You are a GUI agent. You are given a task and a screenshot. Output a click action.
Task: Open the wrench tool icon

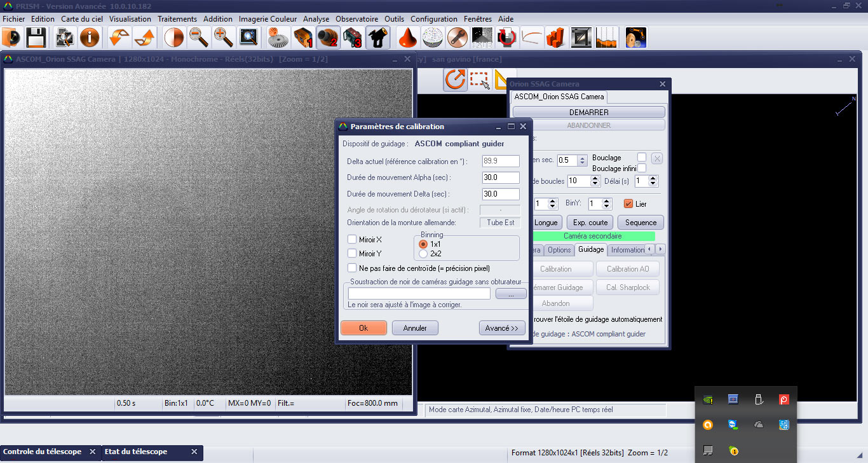[457, 38]
